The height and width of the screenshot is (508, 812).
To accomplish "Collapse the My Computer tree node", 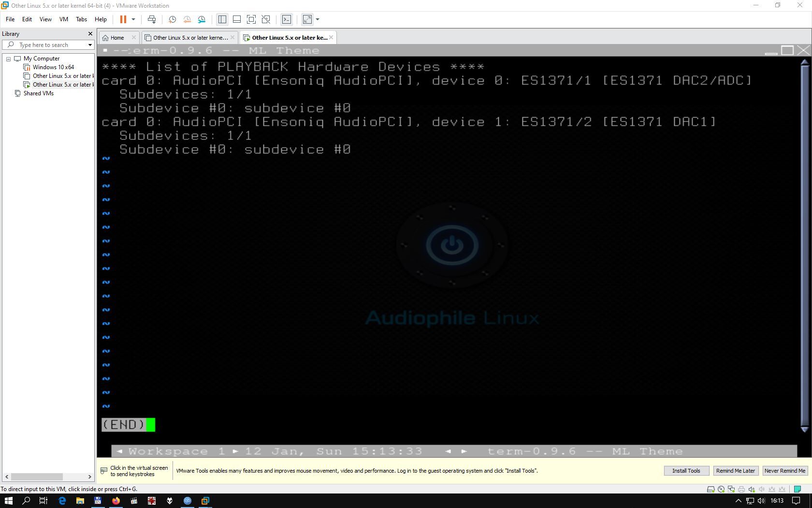I will coord(8,59).
